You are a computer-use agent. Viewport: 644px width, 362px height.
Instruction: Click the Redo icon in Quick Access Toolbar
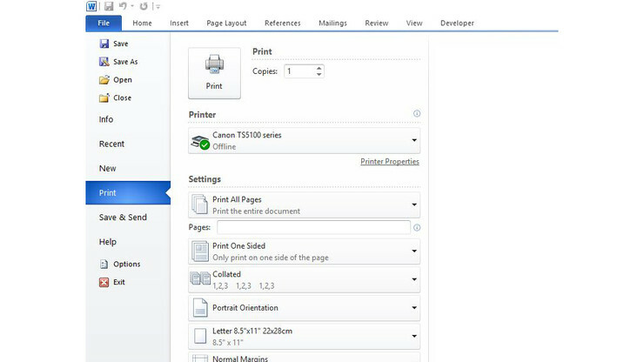pos(144,6)
